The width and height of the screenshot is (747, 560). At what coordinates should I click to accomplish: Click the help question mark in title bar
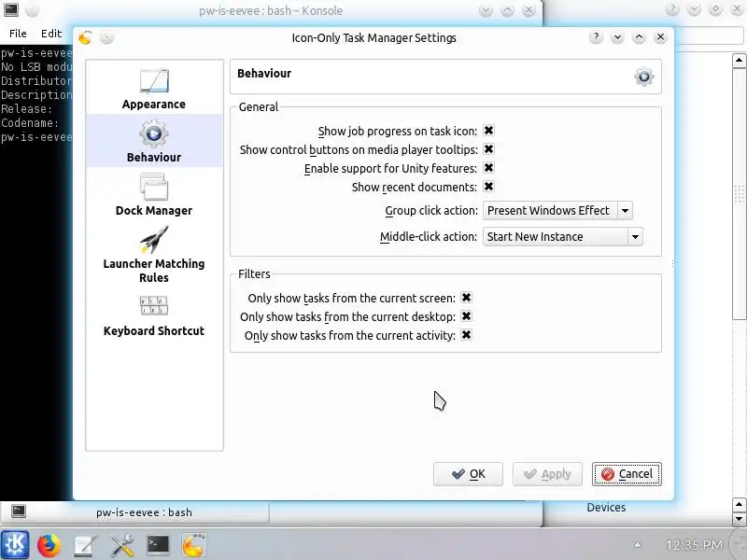596,37
